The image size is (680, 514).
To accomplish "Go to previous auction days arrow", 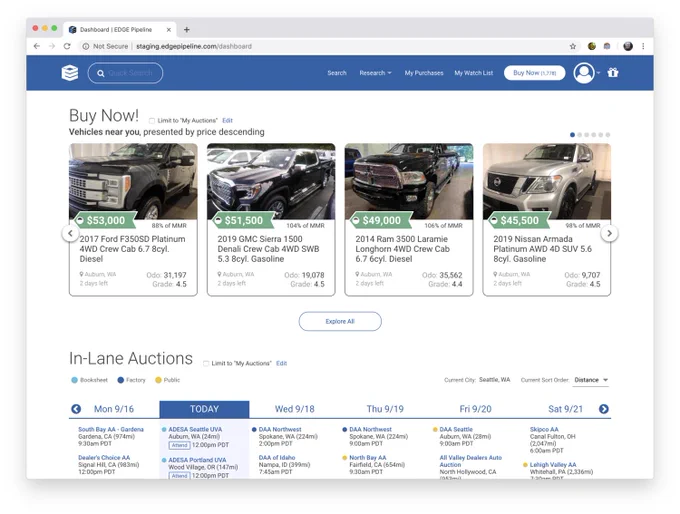I will click(x=76, y=409).
